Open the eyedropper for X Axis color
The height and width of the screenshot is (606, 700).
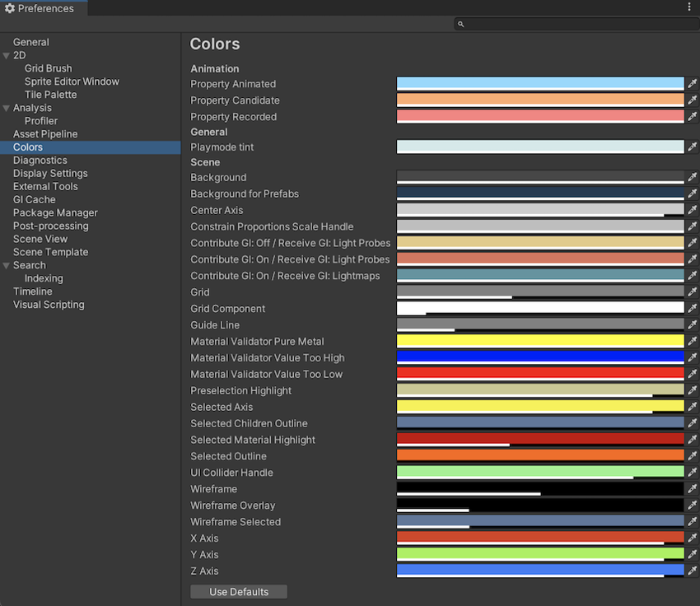click(692, 538)
